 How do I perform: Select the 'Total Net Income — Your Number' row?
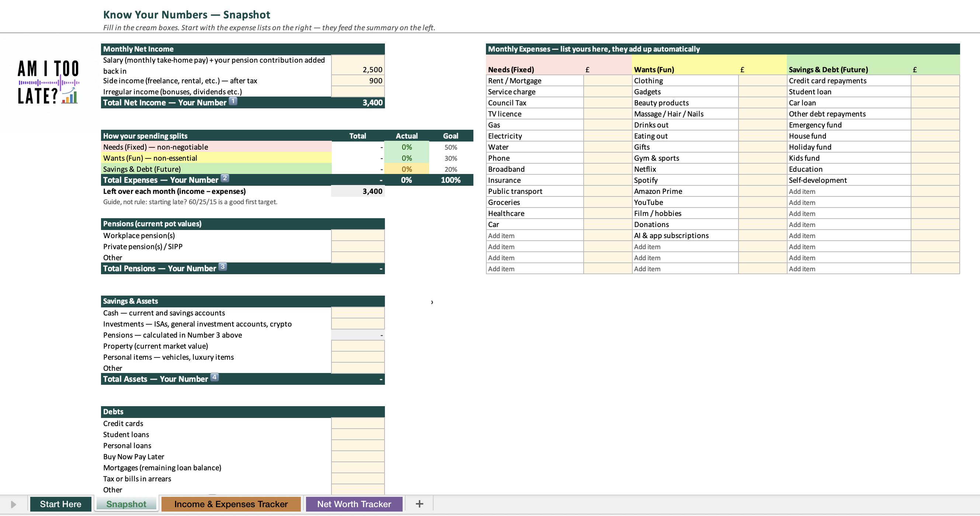(243, 103)
